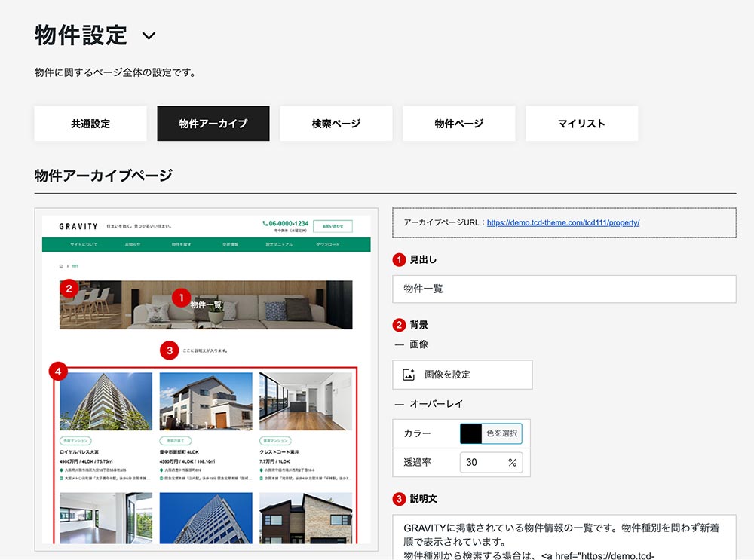Edit the 透過率 percentage field
The height and width of the screenshot is (560, 754).
point(484,462)
